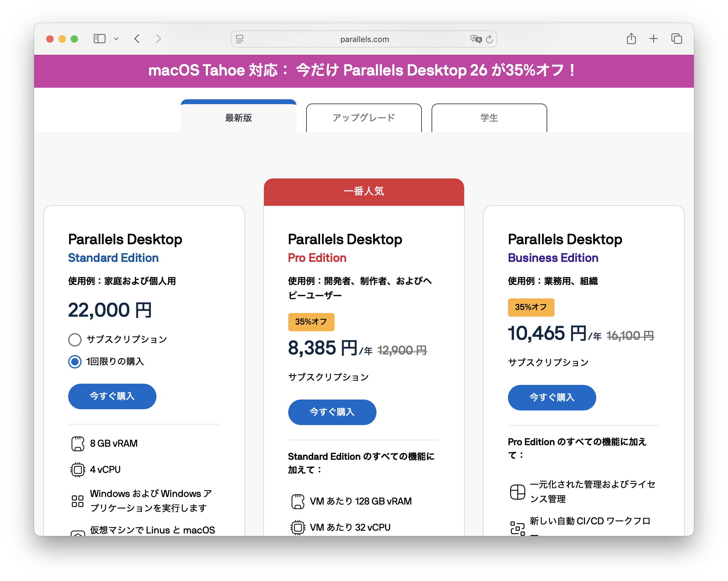The height and width of the screenshot is (581, 728).
Task: Click the Windows applications grid icon
Action: pyautogui.click(x=78, y=501)
